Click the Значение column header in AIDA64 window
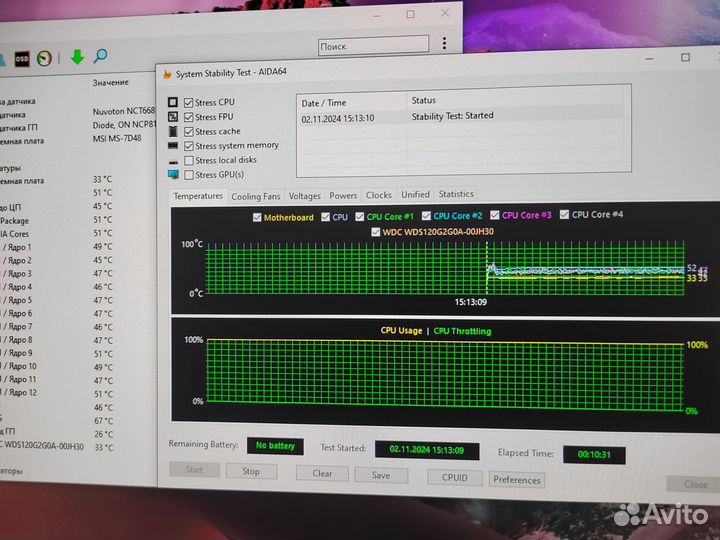This screenshot has height=540, width=720. (111, 83)
